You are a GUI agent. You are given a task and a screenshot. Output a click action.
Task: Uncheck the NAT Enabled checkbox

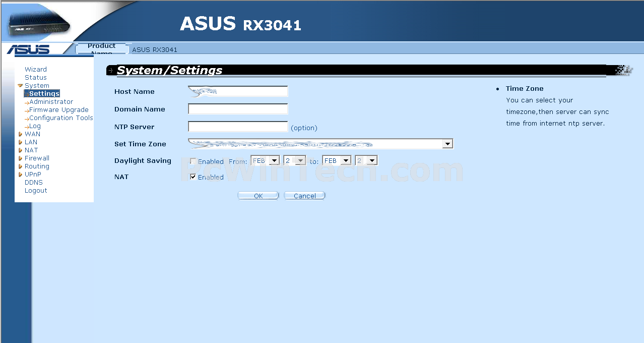193,177
